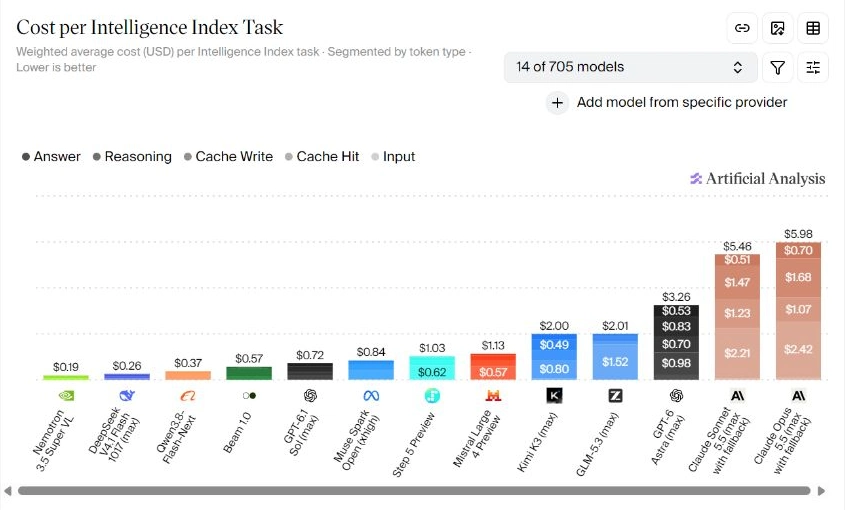Click the plus icon to add model
845x510 pixels.
point(557,102)
